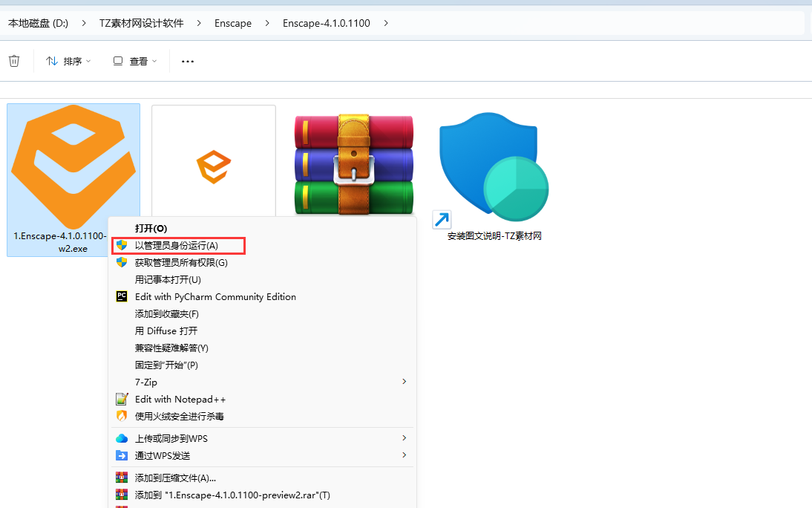Viewport: 812px width, 508px height.
Task: Select the 1.Enscape-4.1.0.1100 exe file icon
Action: tap(73, 167)
